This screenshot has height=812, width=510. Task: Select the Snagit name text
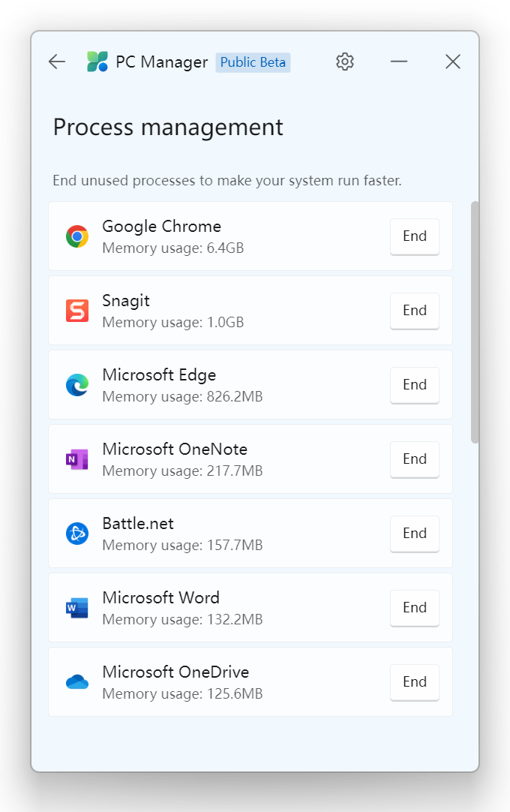coord(126,300)
